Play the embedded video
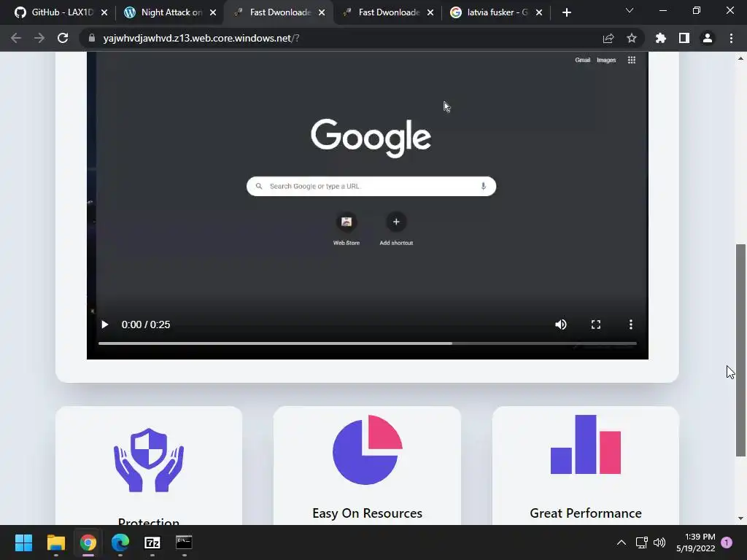 pos(105,324)
